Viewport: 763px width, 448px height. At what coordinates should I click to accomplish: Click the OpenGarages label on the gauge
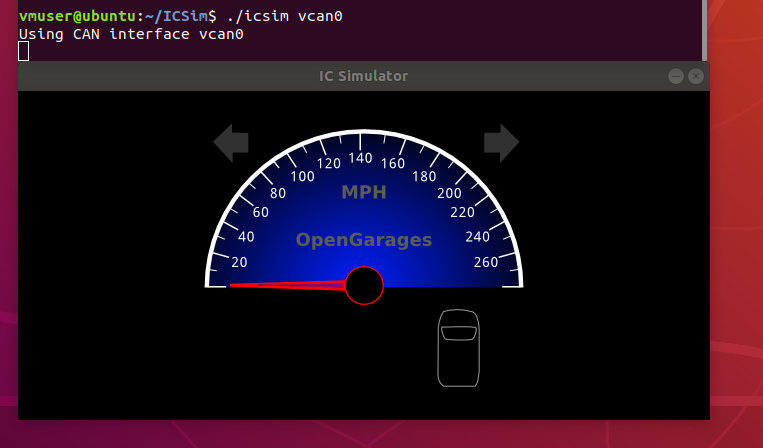364,240
